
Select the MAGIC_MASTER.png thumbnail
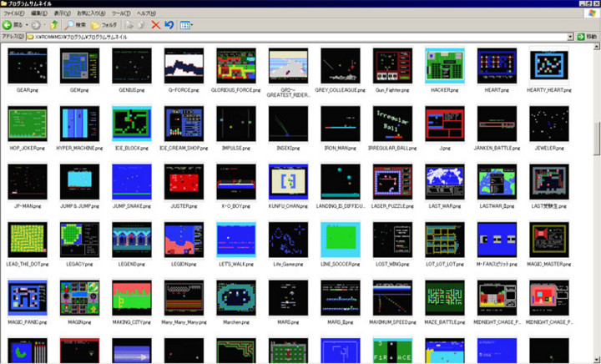click(549, 240)
